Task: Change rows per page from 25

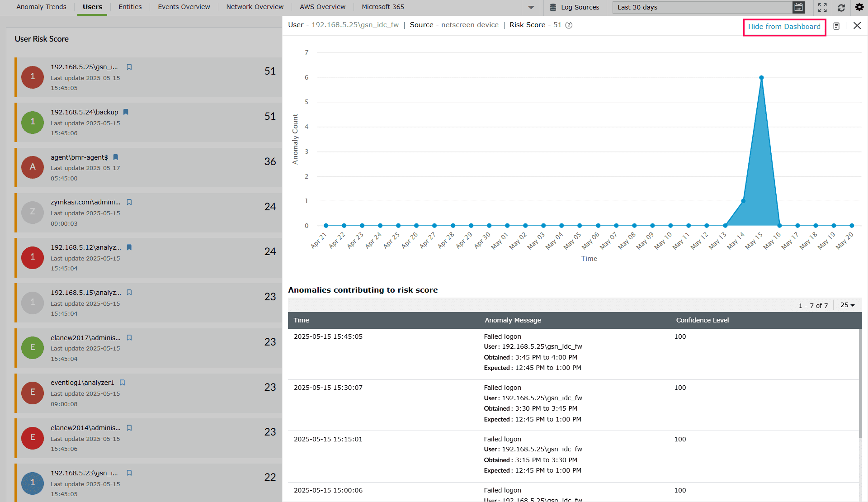Action: tap(848, 305)
